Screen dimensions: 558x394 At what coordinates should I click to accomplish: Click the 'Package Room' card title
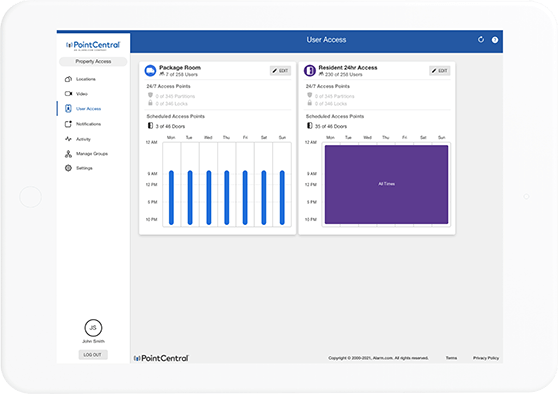180,68
